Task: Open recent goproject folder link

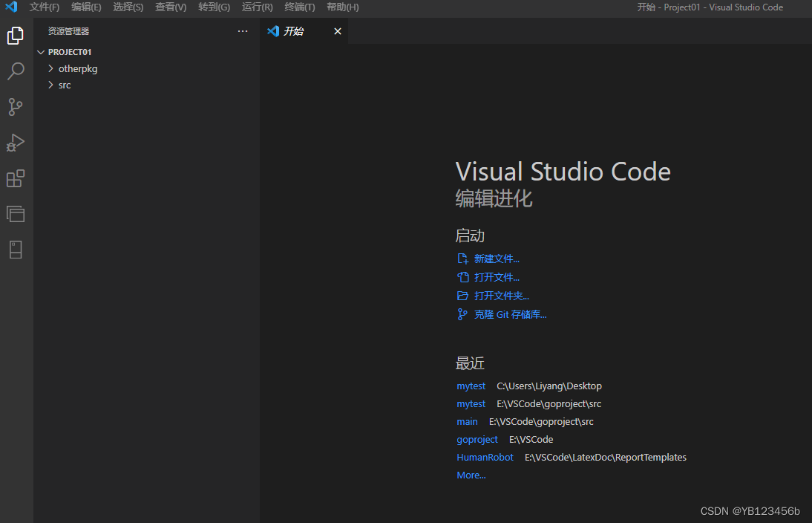Action: pyautogui.click(x=477, y=440)
